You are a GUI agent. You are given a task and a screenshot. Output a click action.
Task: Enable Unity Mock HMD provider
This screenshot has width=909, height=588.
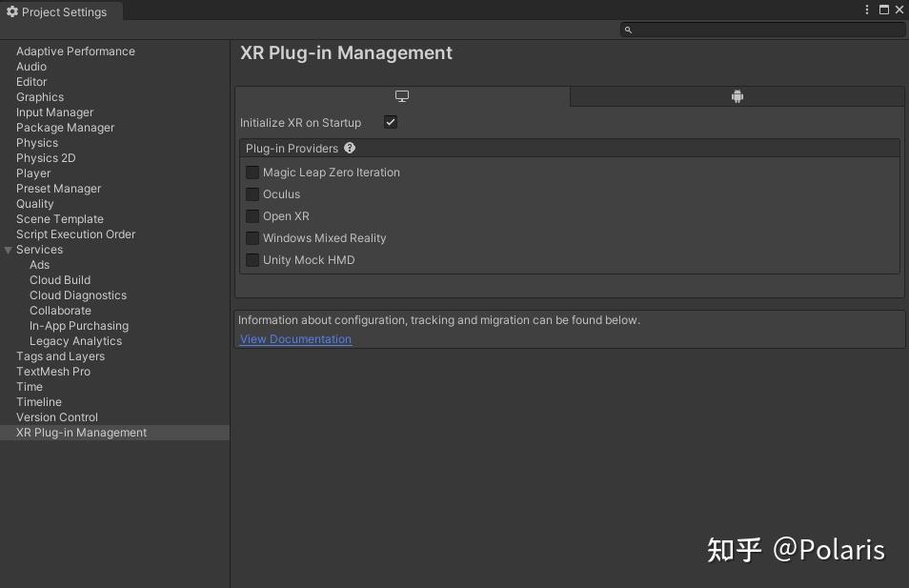pyautogui.click(x=252, y=260)
